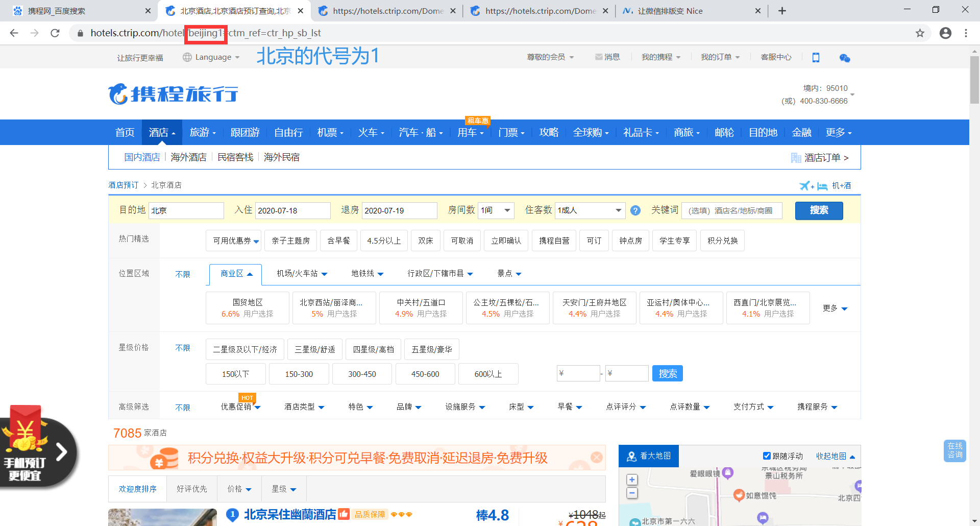Click the mobile phone app icon
The image size is (980, 526).
click(816, 58)
